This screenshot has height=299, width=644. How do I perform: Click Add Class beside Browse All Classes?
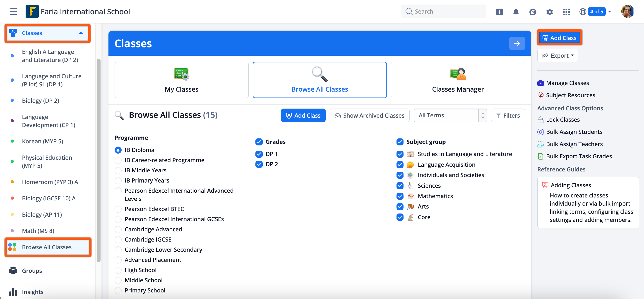(x=303, y=115)
